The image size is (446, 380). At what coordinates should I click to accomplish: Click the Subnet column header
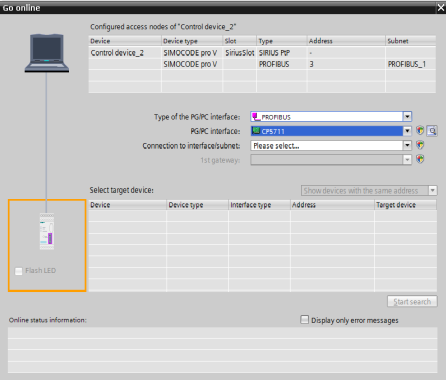411,41
